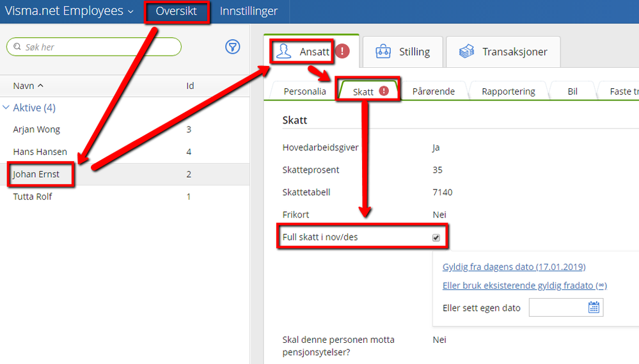The image size is (639, 364).
Task: Click the Frikort value Nei
Action: tap(439, 215)
